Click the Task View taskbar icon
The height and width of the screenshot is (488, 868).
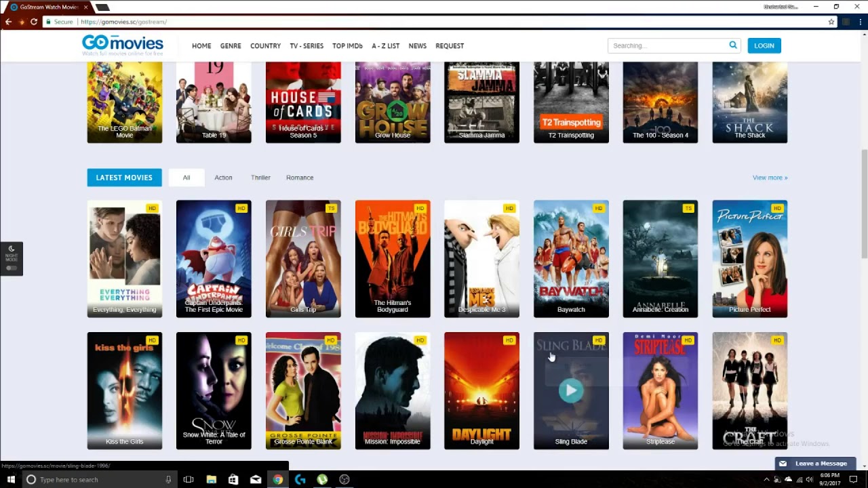tap(189, 479)
